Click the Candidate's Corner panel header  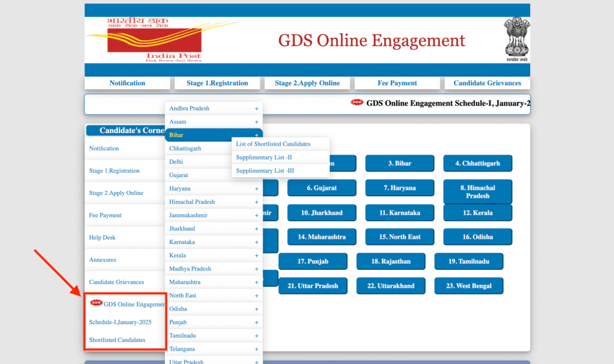click(126, 131)
